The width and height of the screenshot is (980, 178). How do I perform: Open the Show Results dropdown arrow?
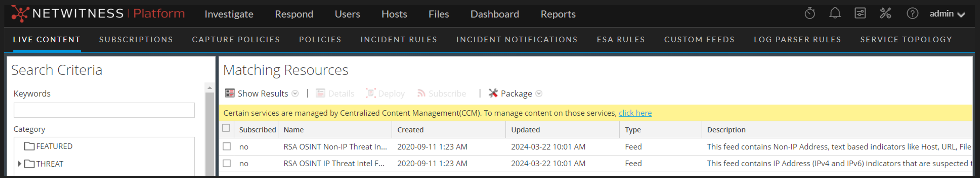(x=295, y=94)
